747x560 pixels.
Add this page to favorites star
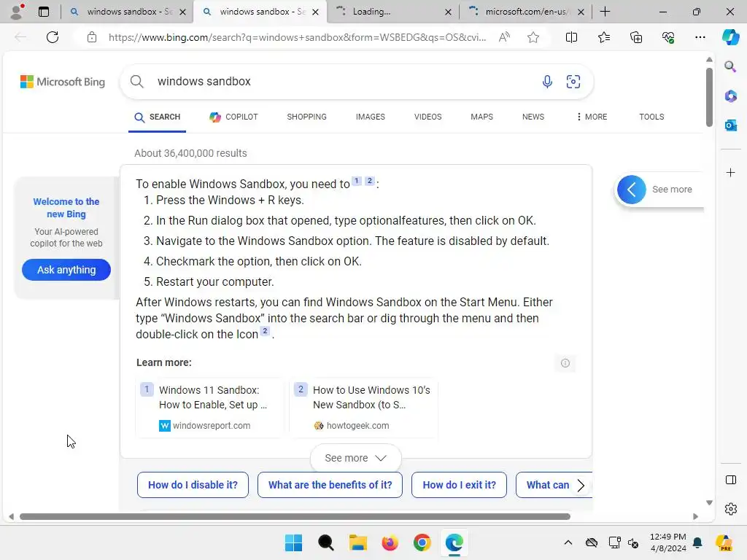pyautogui.click(x=533, y=37)
